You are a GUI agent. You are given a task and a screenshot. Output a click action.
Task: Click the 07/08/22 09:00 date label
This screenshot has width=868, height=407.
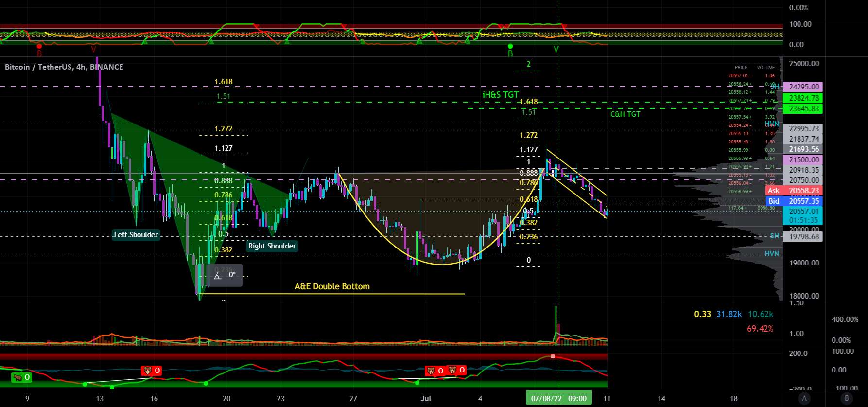(559, 398)
